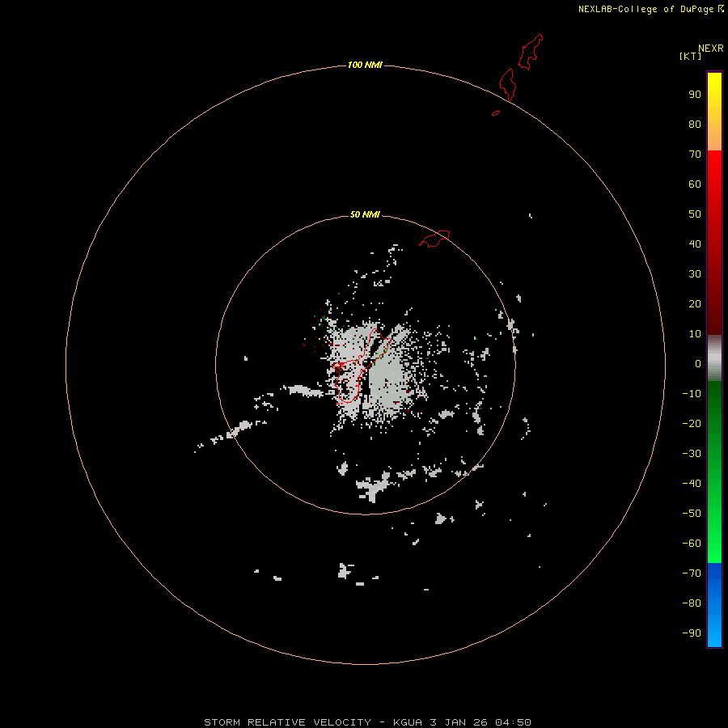Screen dimensions: 728x728
Task: Click the 04:50 timestamp in caption
Action: (x=513, y=722)
